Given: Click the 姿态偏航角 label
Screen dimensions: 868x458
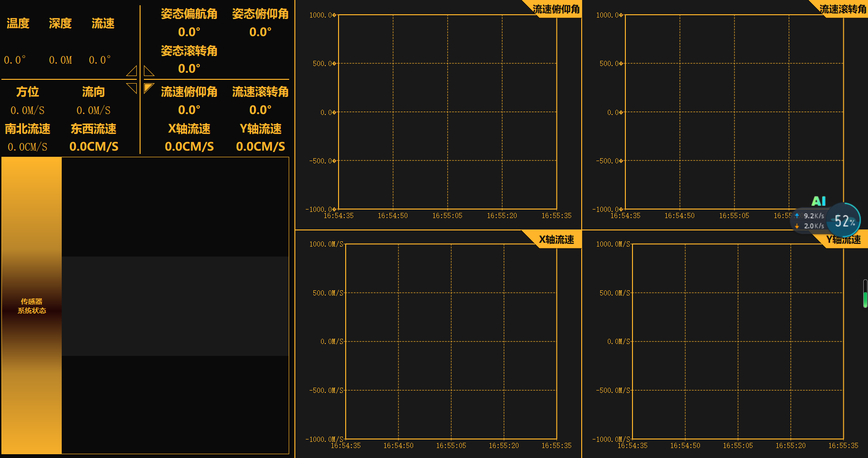Looking at the screenshot, I should [x=189, y=14].
